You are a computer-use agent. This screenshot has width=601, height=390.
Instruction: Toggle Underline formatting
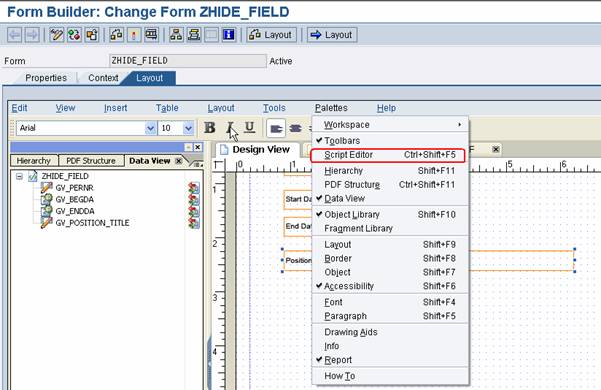(250, 128)
